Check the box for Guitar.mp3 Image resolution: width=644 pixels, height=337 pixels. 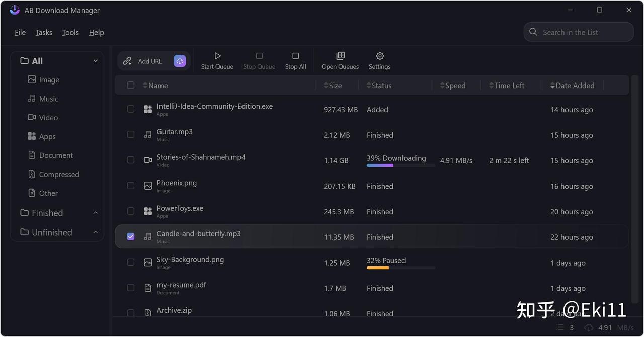131,135
